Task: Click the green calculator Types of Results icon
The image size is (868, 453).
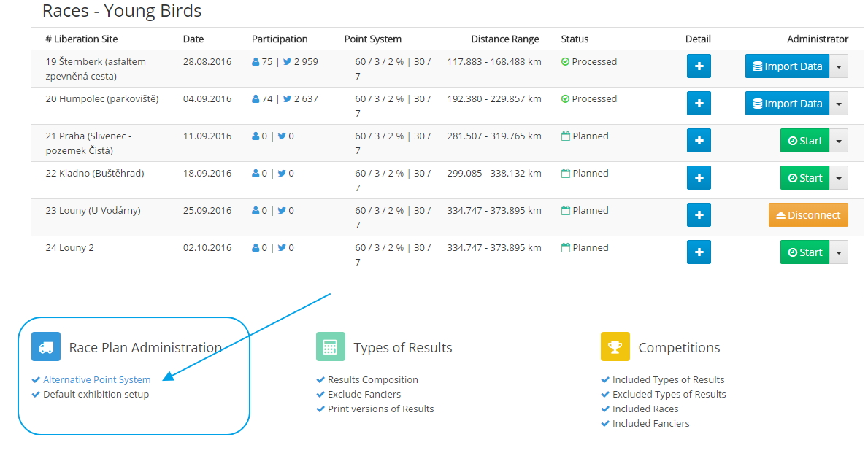Action: point(330,347)
